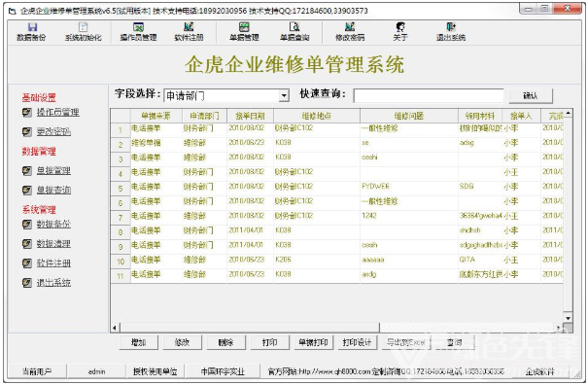Click the 单据查询 toolbar icon
The width and height of the screenshot is (588, 385).
[x=294, y=31]
